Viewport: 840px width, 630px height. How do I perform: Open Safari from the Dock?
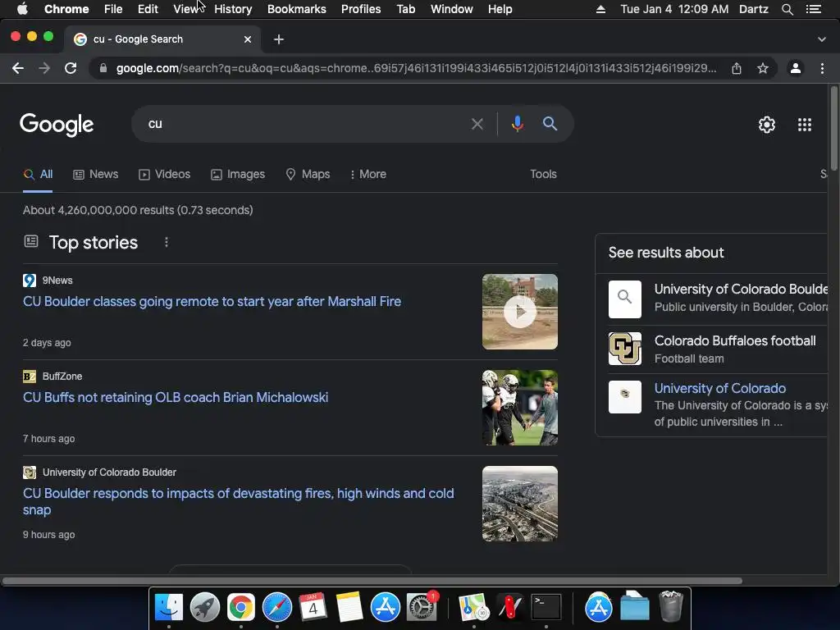(x=277, y=607)
